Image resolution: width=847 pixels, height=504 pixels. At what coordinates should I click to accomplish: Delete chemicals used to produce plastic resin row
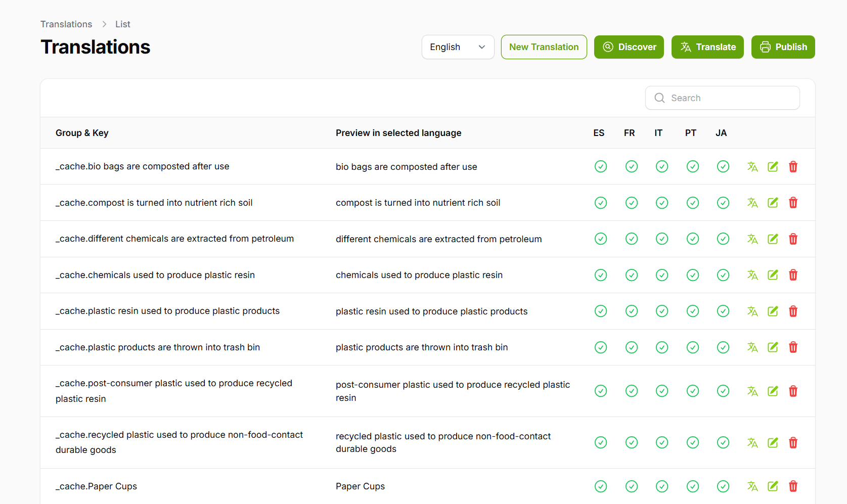tap(793, 275)
